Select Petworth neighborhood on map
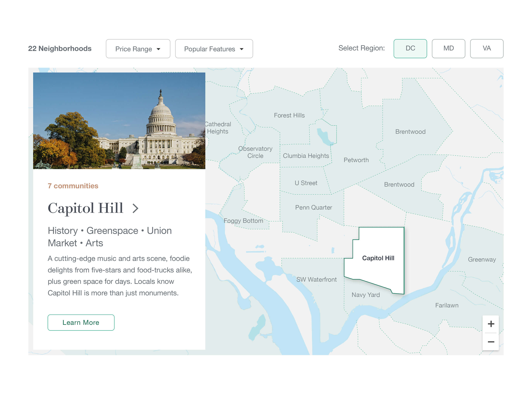Viewport: 532px width, 399px height. tap(356, 160)
